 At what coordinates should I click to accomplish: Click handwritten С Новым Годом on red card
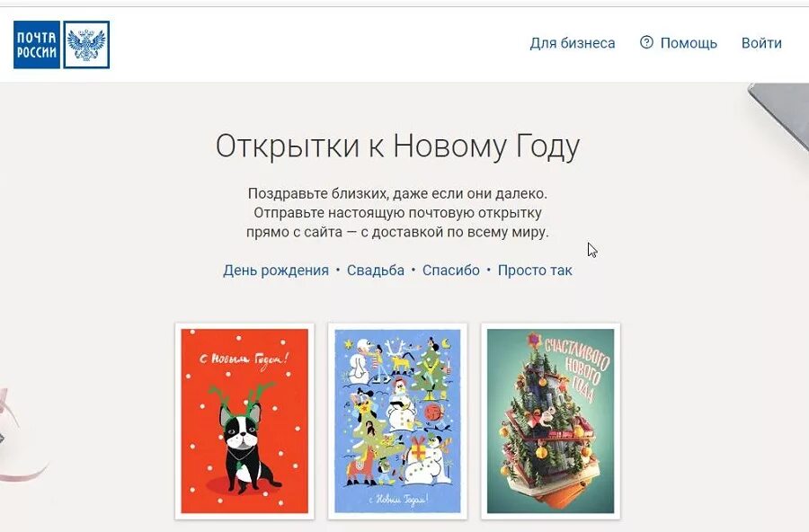pyautogui.click(x=244, y=360)
